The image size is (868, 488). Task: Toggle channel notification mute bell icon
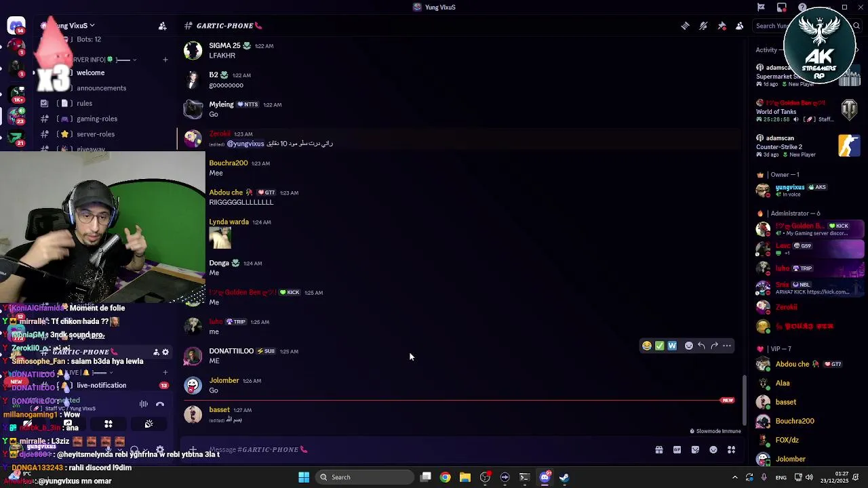(x=703, y=26)
